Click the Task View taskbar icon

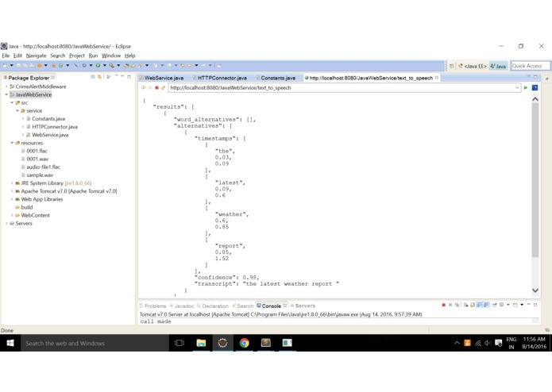(179, 343)
